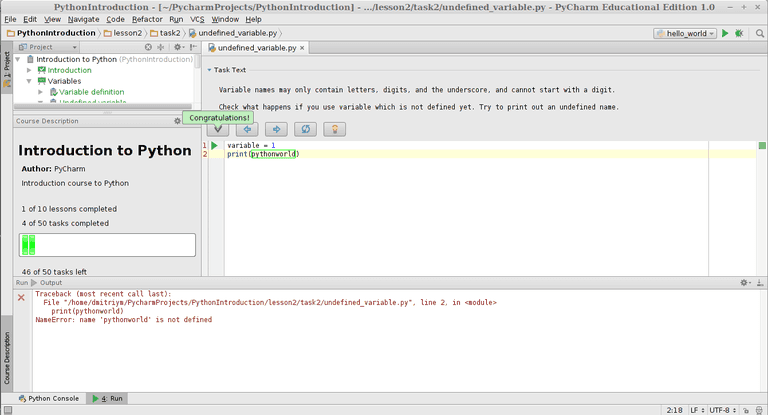Open the VCS menu
Screen dimensions: 768x415
click(x=197, y=19)
